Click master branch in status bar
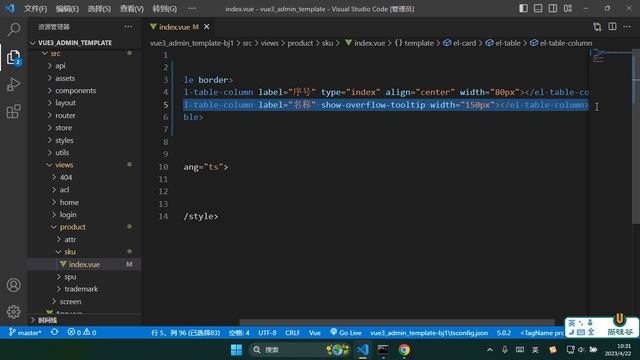 point(25,333)
